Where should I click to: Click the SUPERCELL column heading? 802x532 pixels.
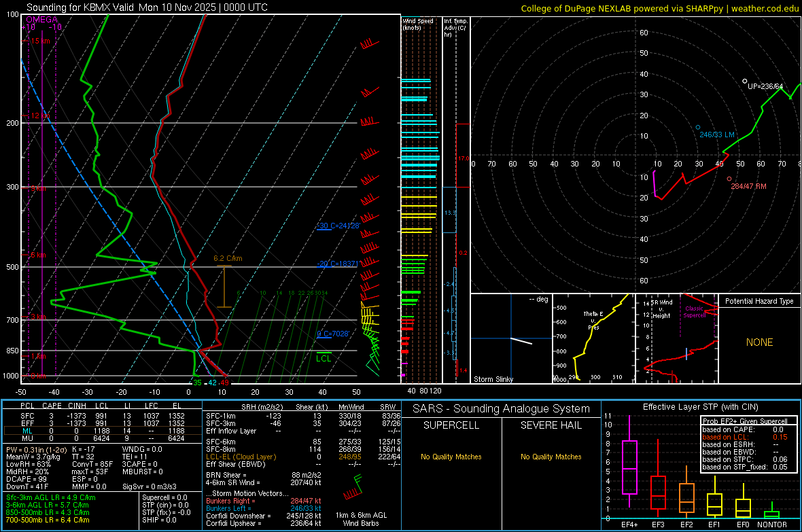tap(451, 425)
